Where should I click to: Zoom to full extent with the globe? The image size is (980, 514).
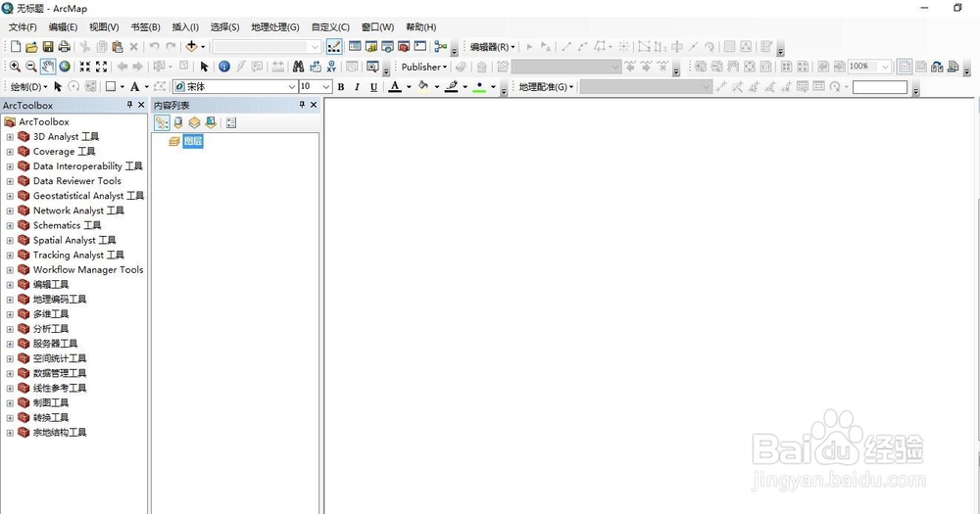pos(65,67)
